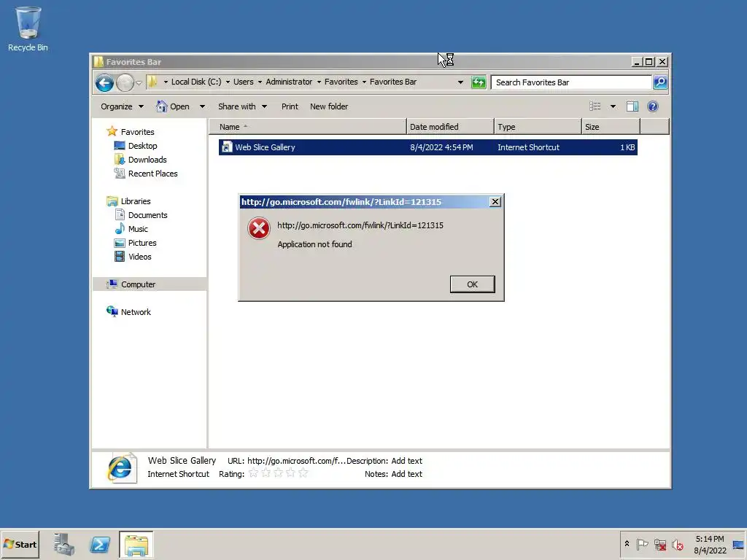The image size is (747, 560).
Task: Click the Internet Explorer icon in details pane
Action: coord(122,467)
